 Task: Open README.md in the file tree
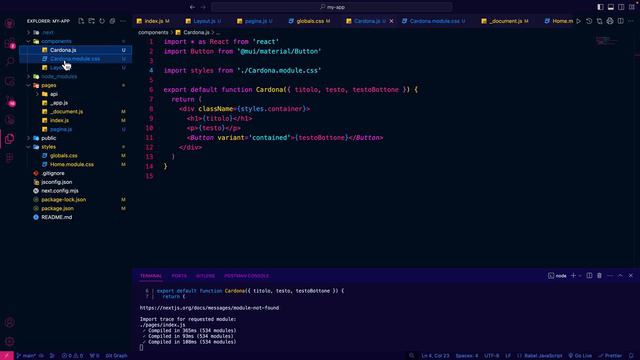click(57, 217)
